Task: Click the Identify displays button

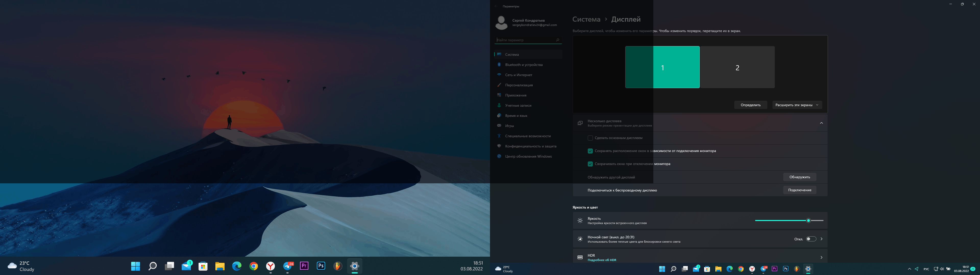Action: [750, 105]
